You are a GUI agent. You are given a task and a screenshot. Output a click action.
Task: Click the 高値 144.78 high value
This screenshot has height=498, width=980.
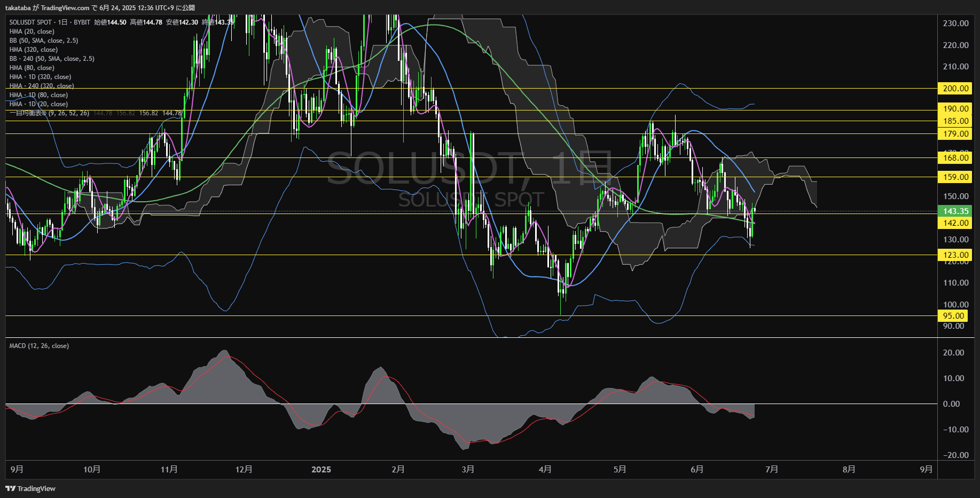pyautogui.click(x=146, y=22)
